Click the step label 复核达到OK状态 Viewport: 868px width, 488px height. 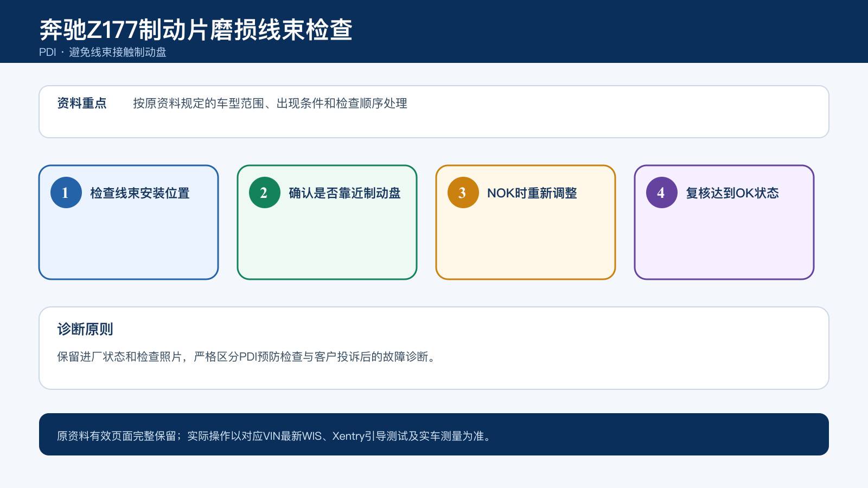click(732, 193)
